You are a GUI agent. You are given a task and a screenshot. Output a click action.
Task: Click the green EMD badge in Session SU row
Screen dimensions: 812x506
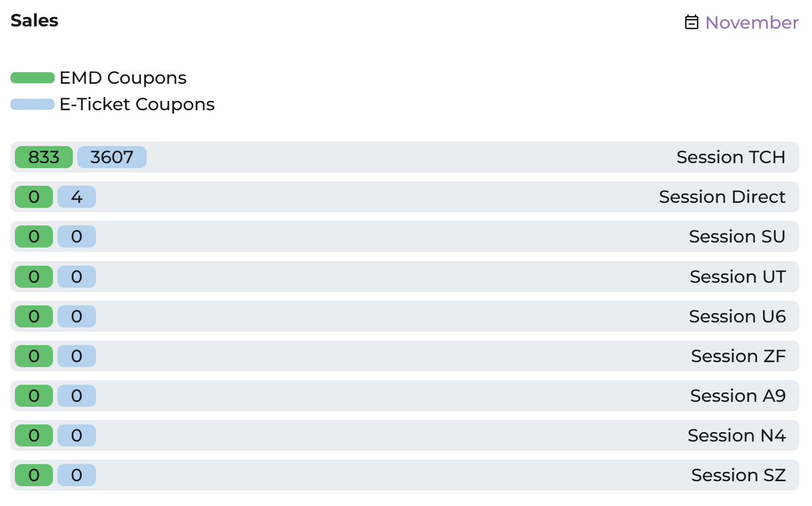point(34,236)
